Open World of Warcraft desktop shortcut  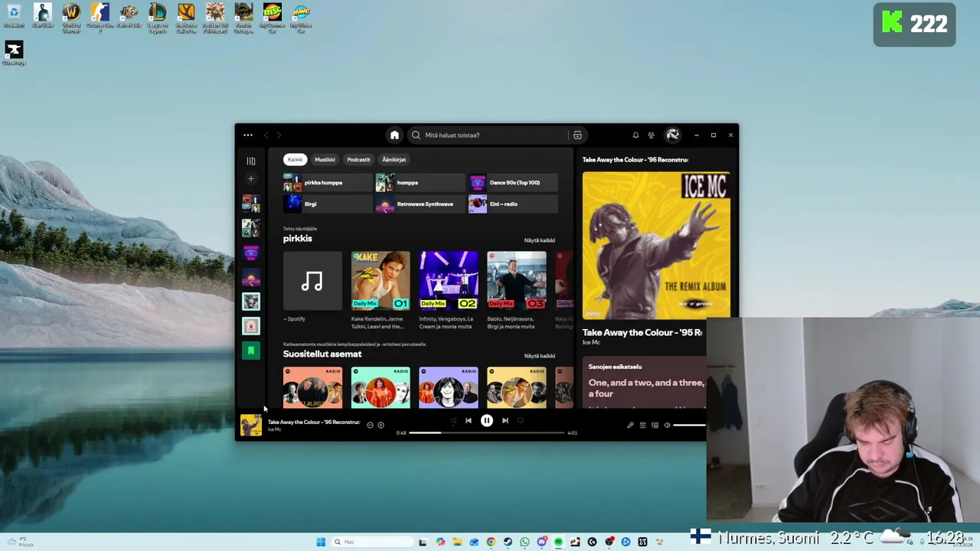(x=71, y=18)
